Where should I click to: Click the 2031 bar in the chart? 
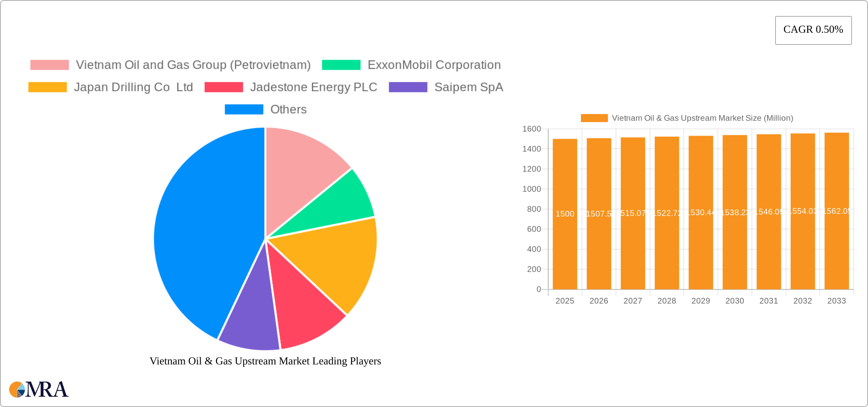pos(769,212)
